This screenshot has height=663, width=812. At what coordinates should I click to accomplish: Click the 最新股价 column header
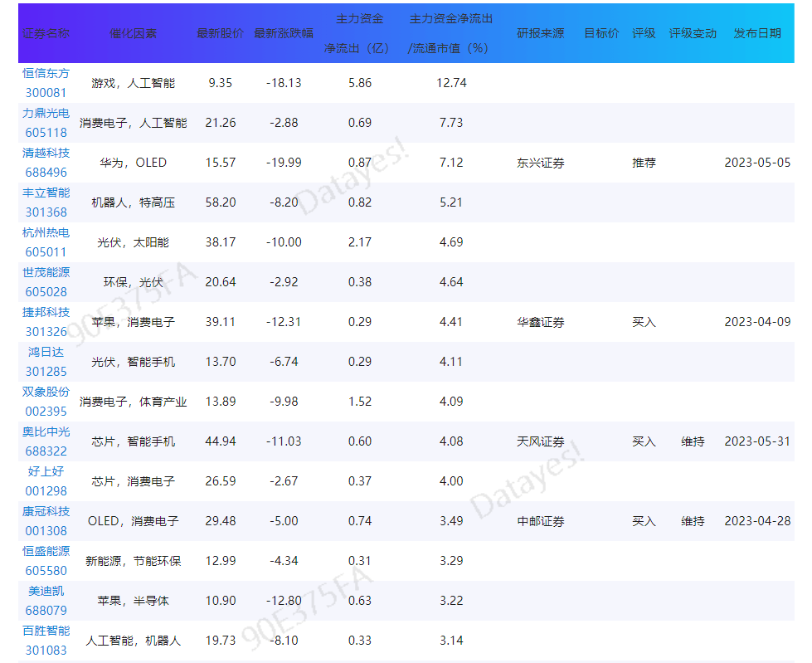[220, 34]
